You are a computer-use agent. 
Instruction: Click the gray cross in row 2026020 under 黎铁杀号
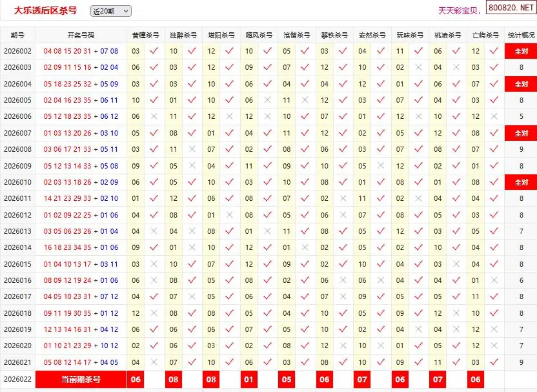tap(343, 346)
